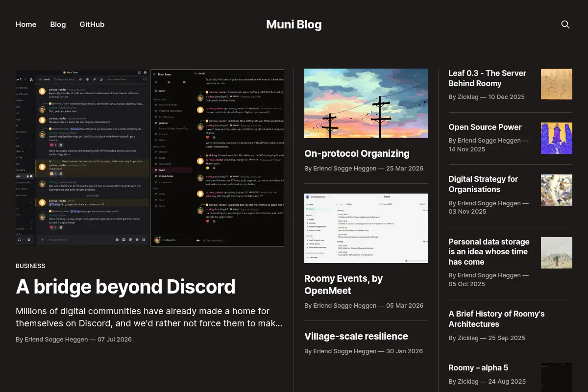Click byline dated 03 Nov 2025
The height and width of the screenshot is (392, 588).
point(489,207)
